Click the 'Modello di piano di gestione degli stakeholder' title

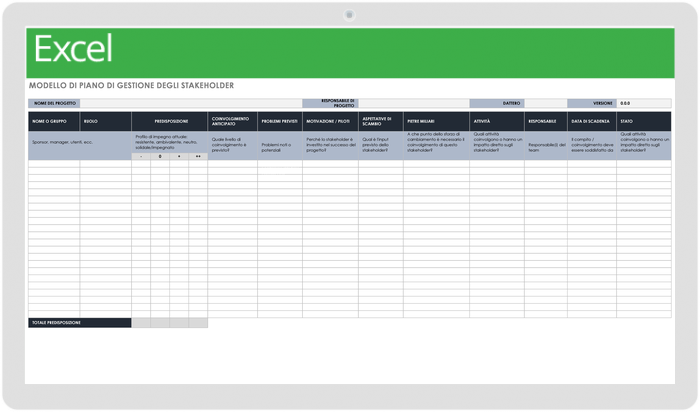coord(131,85)
